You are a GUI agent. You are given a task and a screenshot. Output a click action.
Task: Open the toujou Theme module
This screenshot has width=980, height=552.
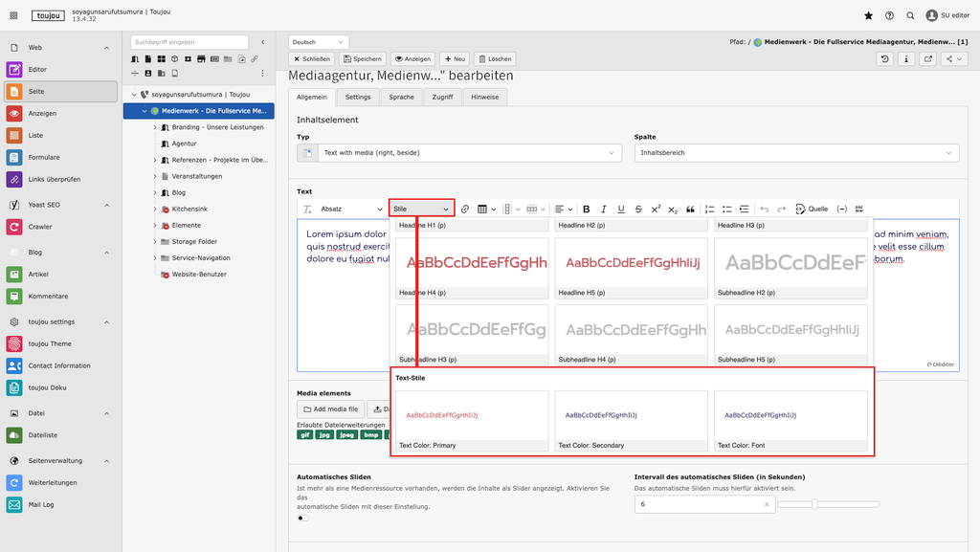(x=60, y=343)
